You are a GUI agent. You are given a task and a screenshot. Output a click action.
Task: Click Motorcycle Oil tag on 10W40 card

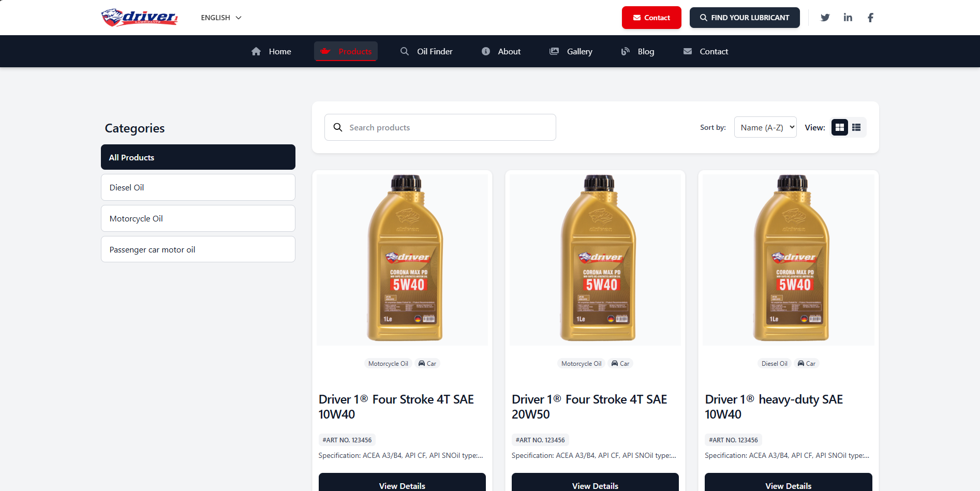pos(388,364)
